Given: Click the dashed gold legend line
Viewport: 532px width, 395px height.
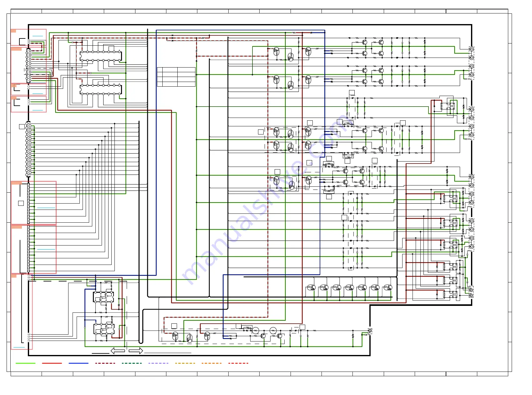Looking at the screenshot, I should 185,363.
